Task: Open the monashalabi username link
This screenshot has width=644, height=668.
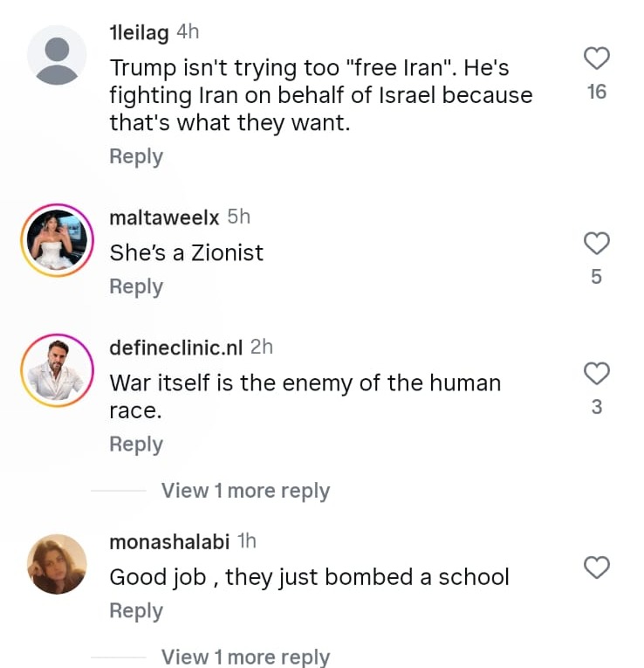Action: [x=169, y=541]
